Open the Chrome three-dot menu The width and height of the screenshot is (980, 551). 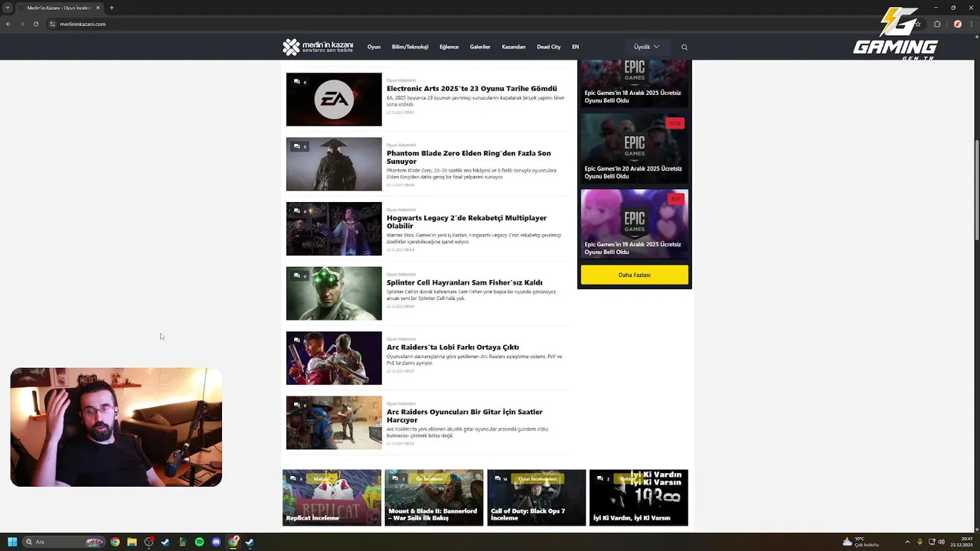pos(971,24)
